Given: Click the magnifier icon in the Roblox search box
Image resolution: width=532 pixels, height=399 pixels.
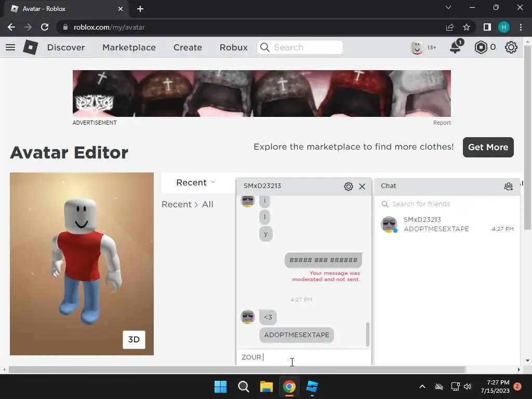Looking at the screenshot, I should tap(265, 47).
